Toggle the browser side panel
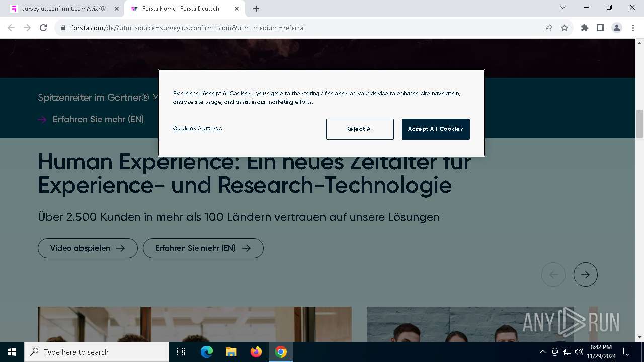 point(601,28)
